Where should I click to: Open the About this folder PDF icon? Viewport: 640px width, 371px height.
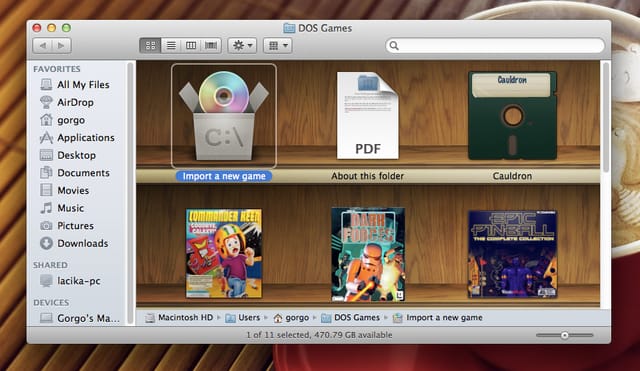pyautogui.click(x=367, y=116)
